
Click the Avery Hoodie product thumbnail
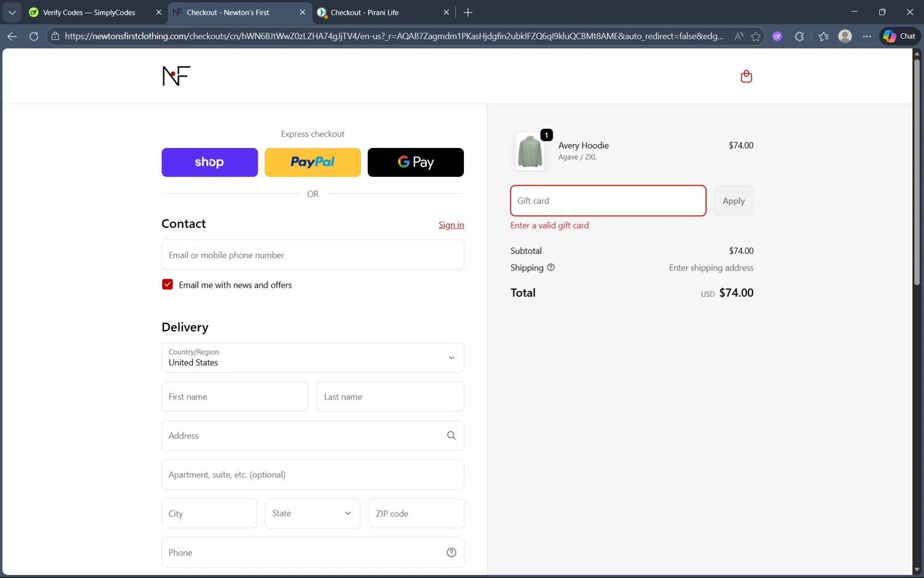pos(530,152)
